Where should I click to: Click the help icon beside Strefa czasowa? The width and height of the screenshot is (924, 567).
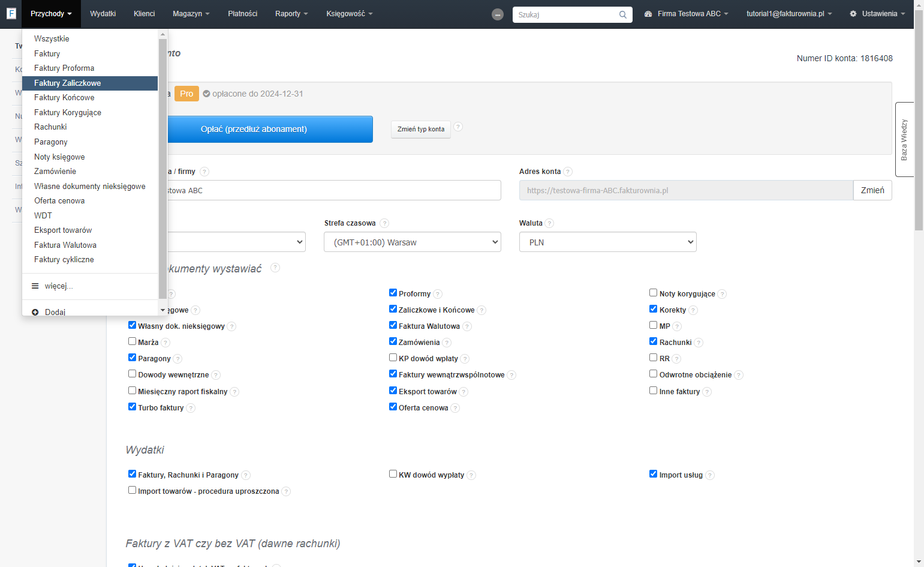click(x=384, y=223)
